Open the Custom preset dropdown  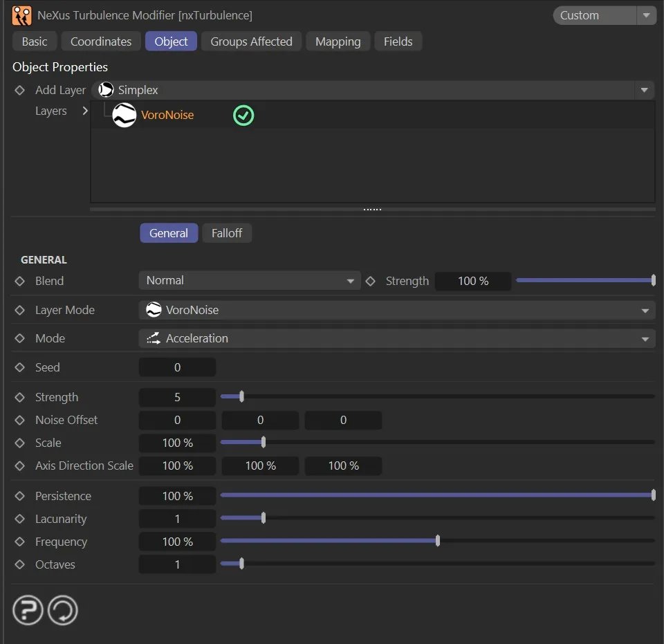coord(604,15)
